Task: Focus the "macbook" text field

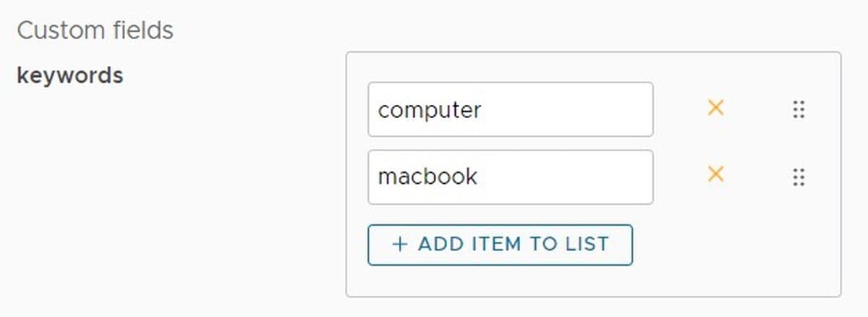Action: [x=510, y=177]
